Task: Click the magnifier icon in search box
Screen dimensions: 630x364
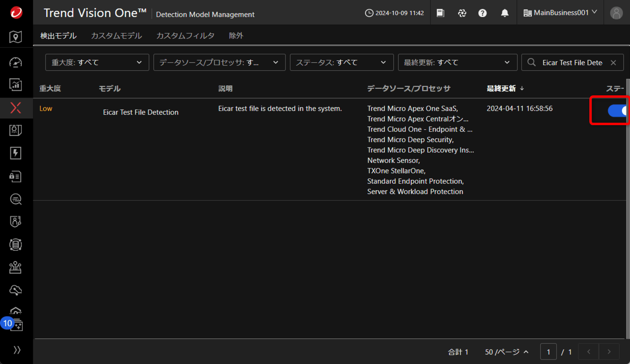Action: [531, 62]
